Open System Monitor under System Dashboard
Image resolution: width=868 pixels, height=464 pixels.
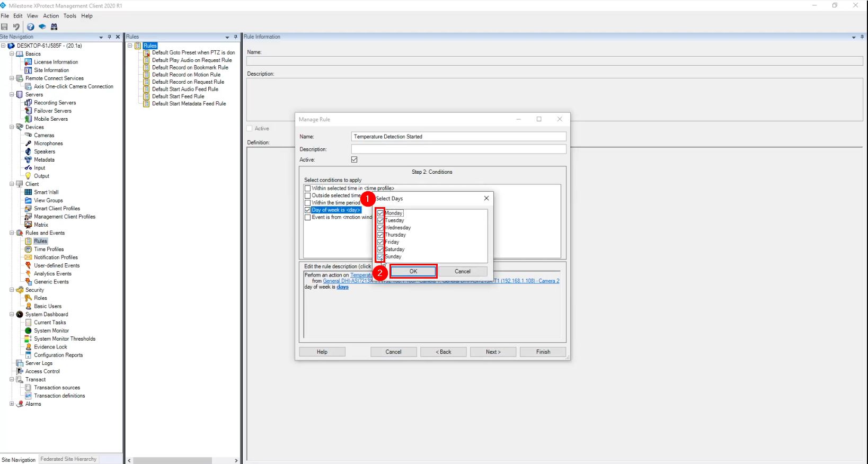pos(51,331)
